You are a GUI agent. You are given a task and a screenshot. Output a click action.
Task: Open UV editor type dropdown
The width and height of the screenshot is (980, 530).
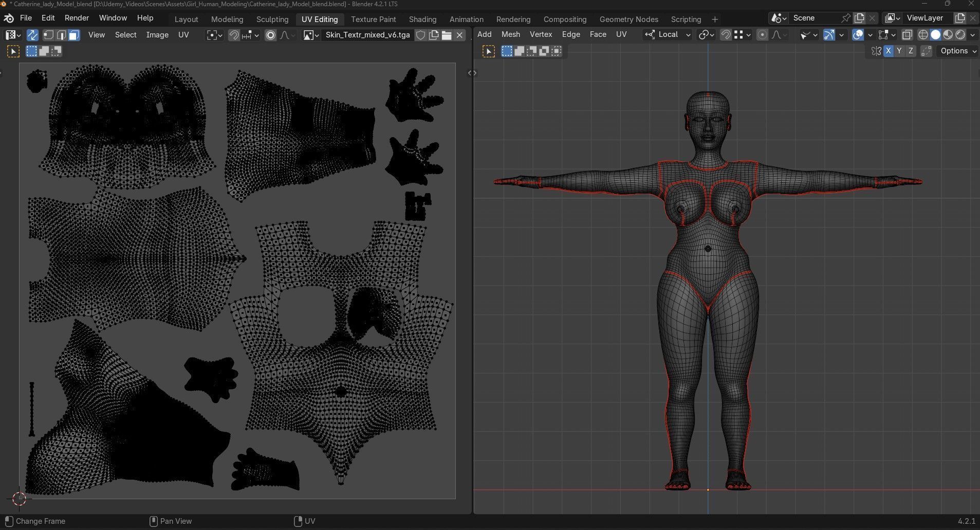click(x=13, y=35)
